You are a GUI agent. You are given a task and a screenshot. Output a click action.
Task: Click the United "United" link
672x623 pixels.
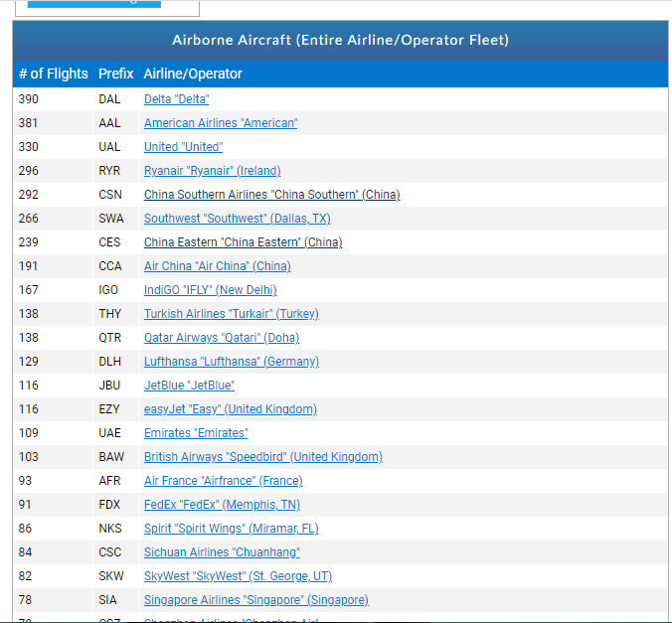pos(183,147)
